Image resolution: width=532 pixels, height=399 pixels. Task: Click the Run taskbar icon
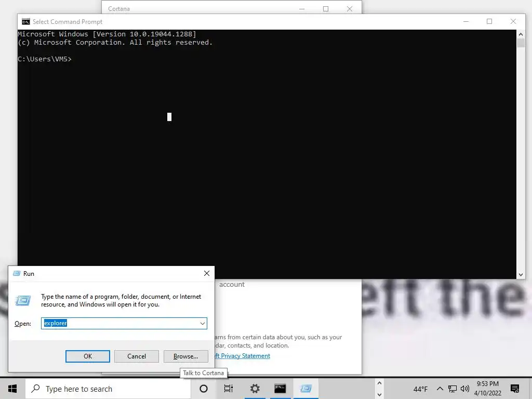[305, 389]
